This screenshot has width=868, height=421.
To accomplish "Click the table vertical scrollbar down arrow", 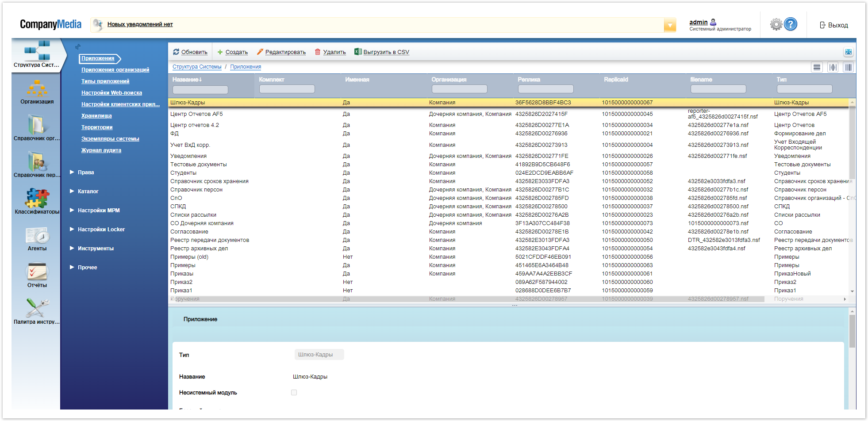I will (852, 291).
